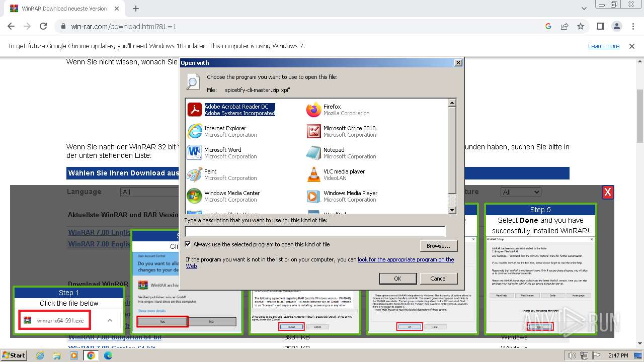Open a new tab with plus icon
The height and width of the screenshot is (362, 644).
coord(135,9)
